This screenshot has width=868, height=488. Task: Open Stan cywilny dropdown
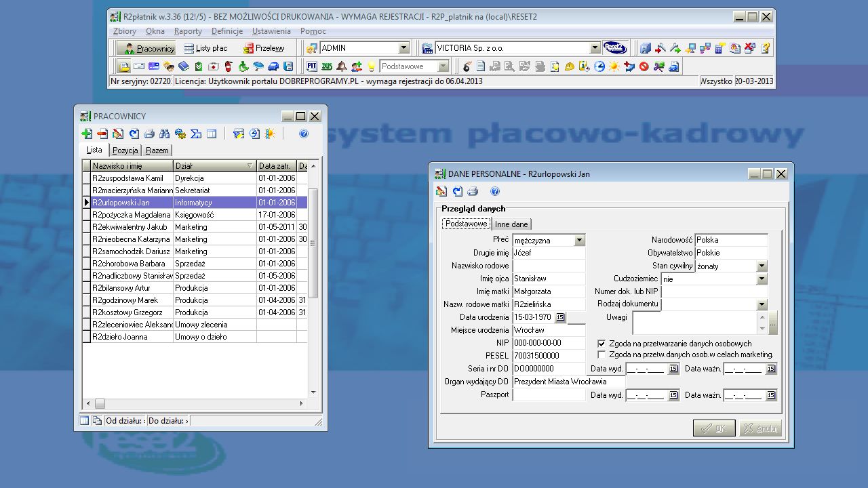[x=762, y=266]
